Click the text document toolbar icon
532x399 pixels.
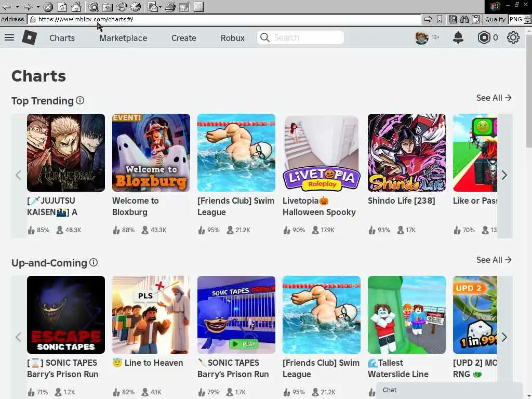199,6
